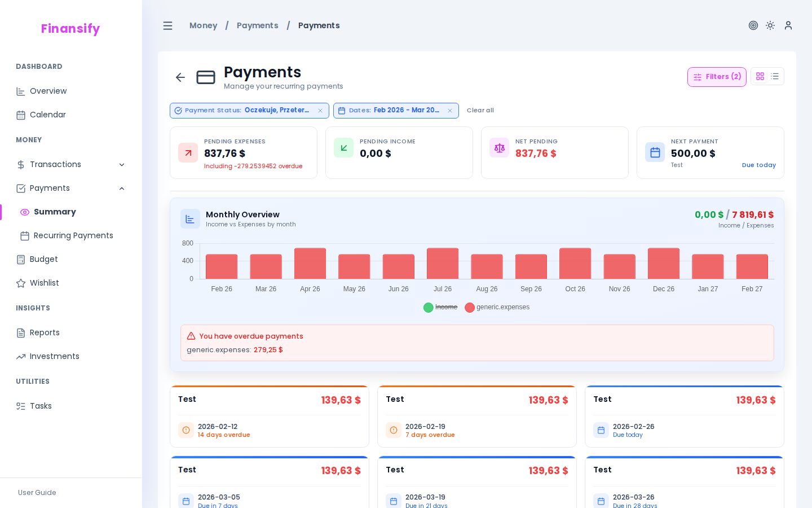The height and width of the screenshot is (508, 812).
Task: Open Reports from the Insights section
Action: 45,332
